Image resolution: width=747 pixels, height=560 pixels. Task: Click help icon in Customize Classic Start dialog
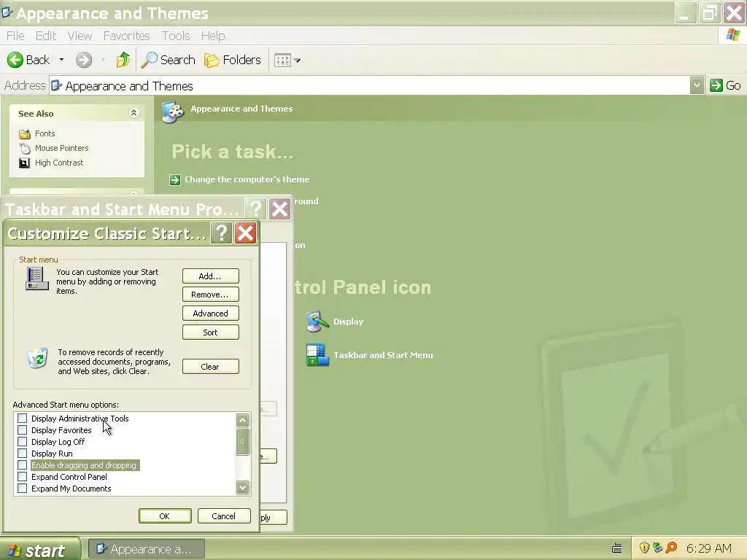point(221,233)
